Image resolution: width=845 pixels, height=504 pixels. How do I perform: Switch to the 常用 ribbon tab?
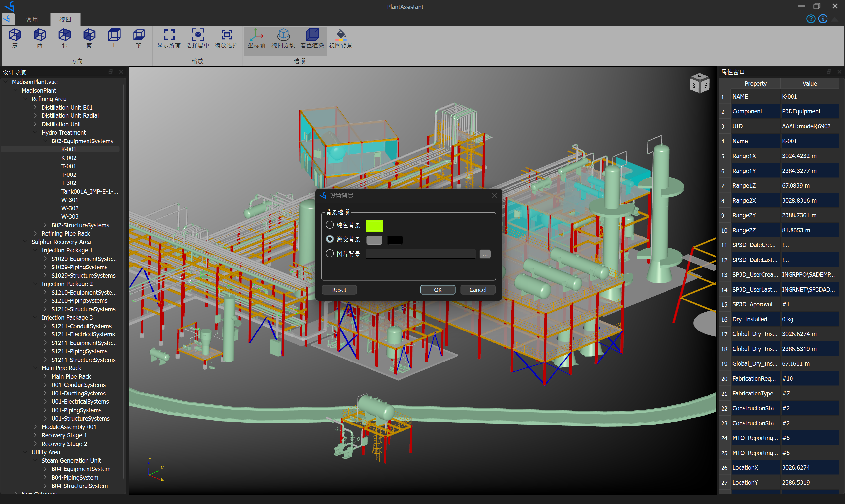point(32,20)
